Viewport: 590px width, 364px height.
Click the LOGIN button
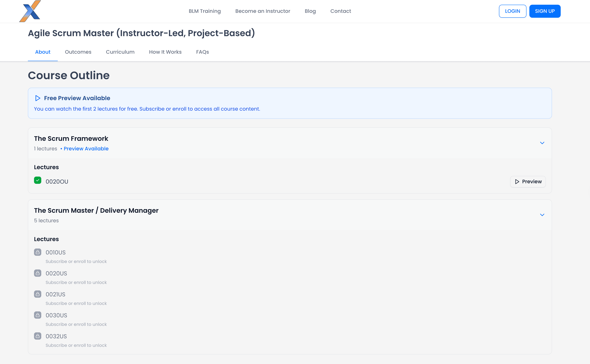[512, 11]
